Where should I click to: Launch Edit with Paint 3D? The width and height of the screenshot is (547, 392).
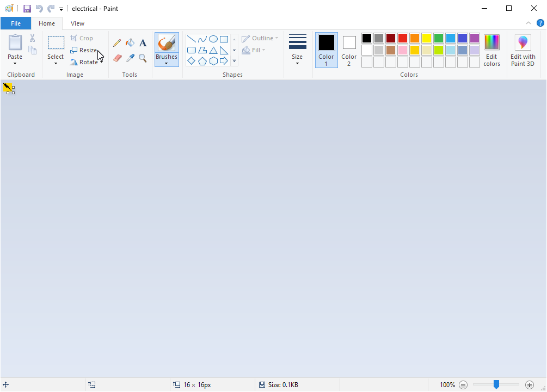[523, 50]
